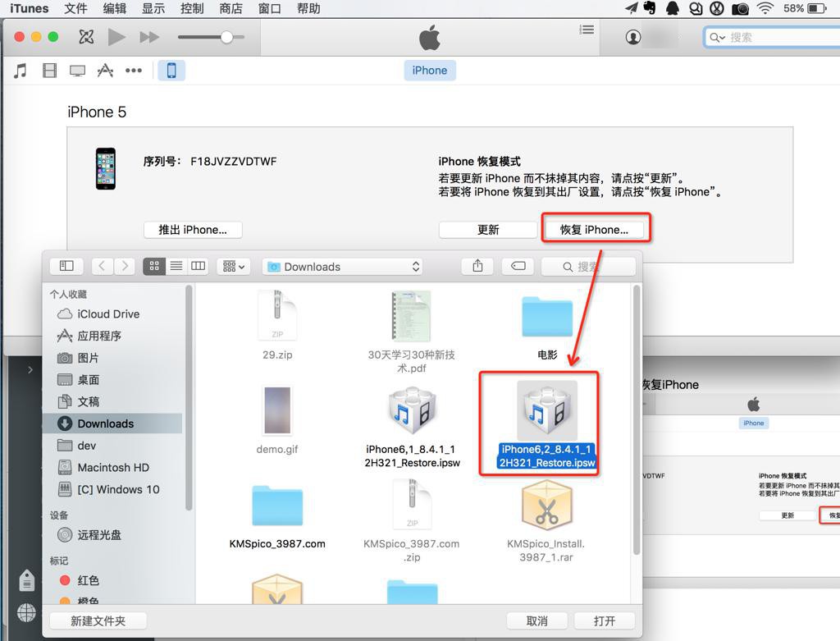Toggle shuffle playback in iTunes
840x641 pixels.
click(86, 37)
